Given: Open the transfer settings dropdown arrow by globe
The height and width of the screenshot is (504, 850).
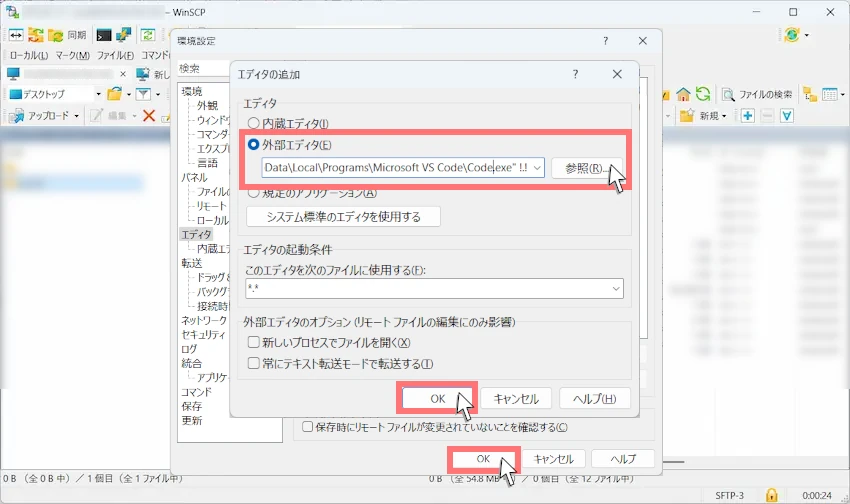Looking at the screenshot, I should click(x=807, y=35).
